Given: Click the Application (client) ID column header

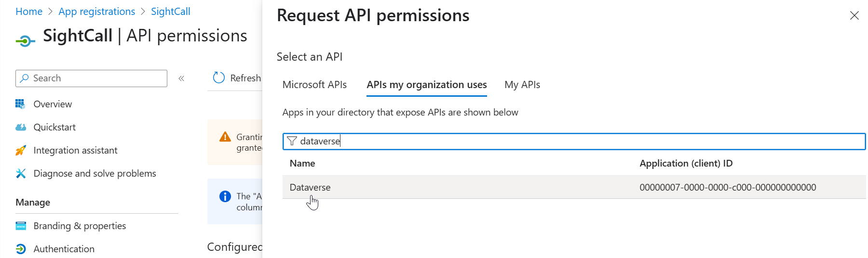Looking at the screenshot, I should [x=686, y=163].
